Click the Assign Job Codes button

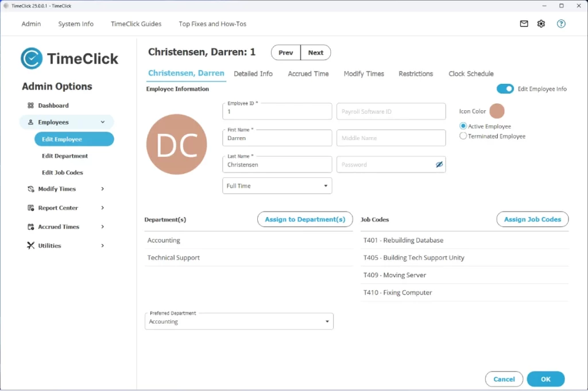pyautogui.click(x=532, y=219)
